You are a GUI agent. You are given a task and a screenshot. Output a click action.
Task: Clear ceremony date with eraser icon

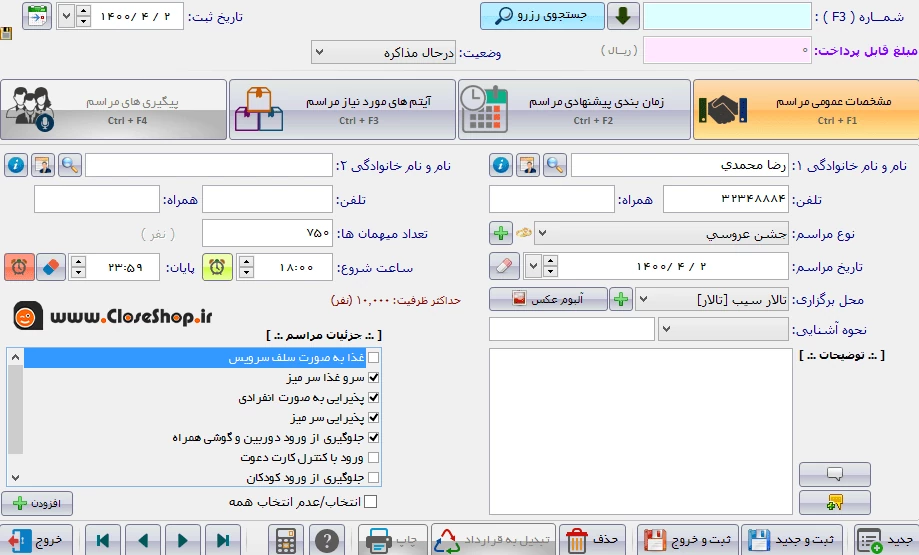point(504,267)
